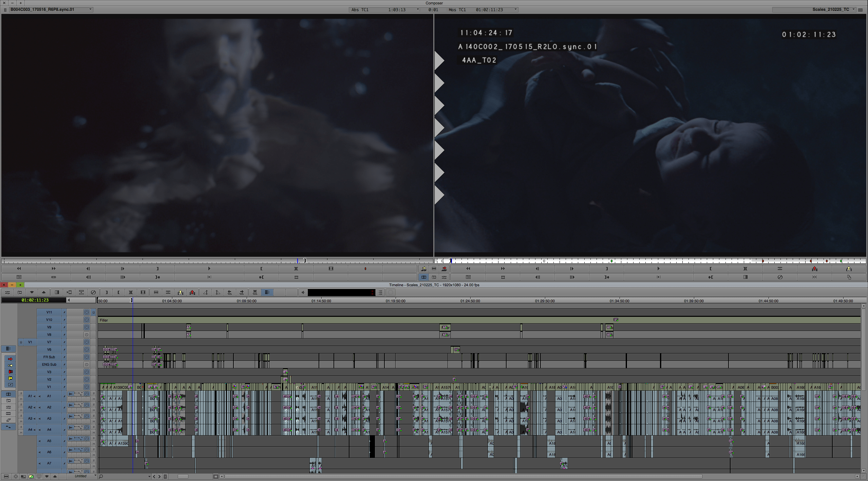The height and width of the screenshot is (481, 868).
Task: Select the yellow Extract/Splice segment mode arrow
Action: (10, 365)
